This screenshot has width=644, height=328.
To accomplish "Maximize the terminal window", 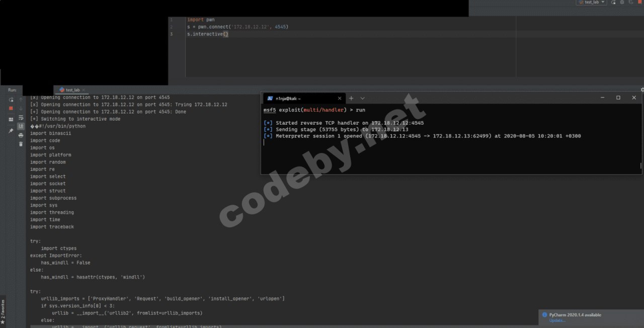I will pos(618,98).
